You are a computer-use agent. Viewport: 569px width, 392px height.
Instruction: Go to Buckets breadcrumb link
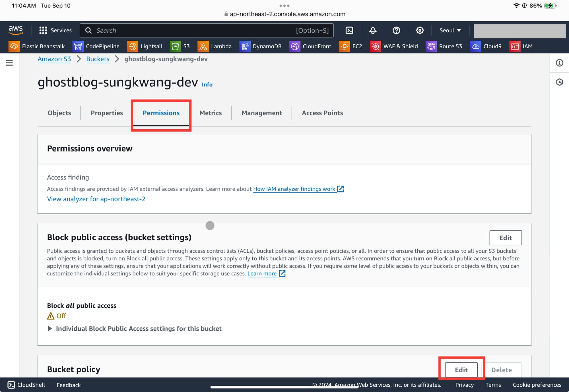[x=98, y=59]
